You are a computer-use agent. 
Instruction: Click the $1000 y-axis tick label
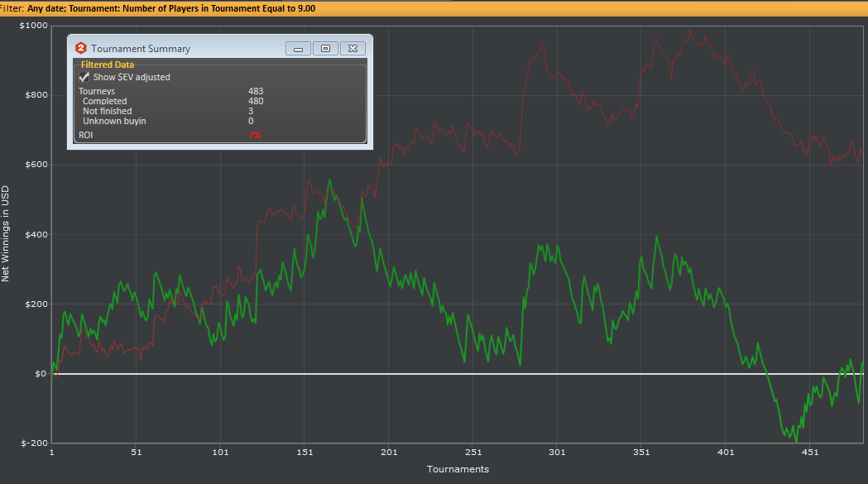click(x=34, y=26)
